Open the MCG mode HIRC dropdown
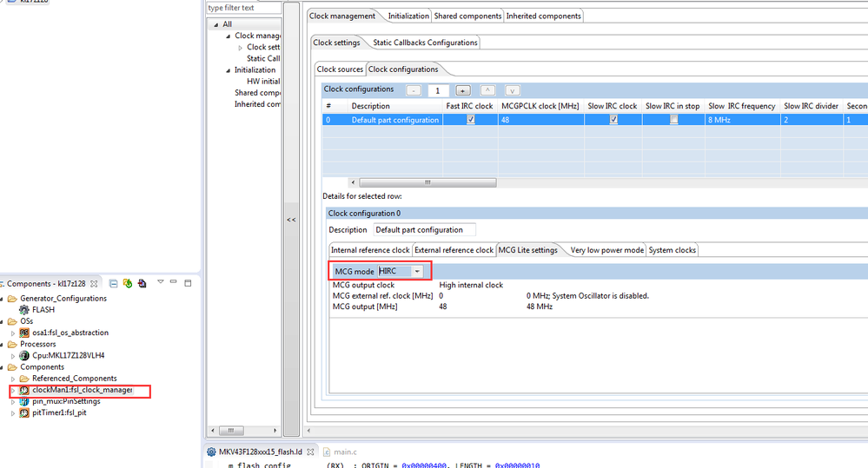The width and height of the screenshot is (868, 468). tap(417, 271)
